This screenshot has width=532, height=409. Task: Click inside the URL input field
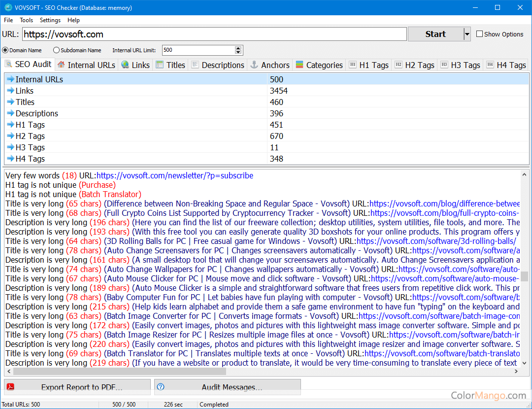pos(214,34)
